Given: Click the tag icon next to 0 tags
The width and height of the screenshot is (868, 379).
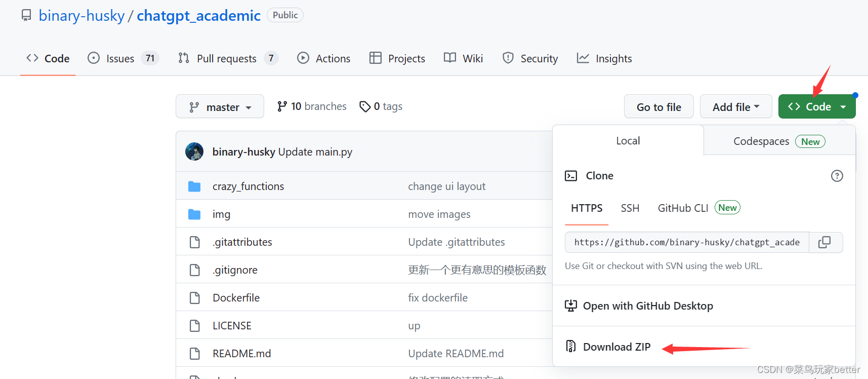Looking at the screenshot, I should pyautogui.click(x=365, y=106).
